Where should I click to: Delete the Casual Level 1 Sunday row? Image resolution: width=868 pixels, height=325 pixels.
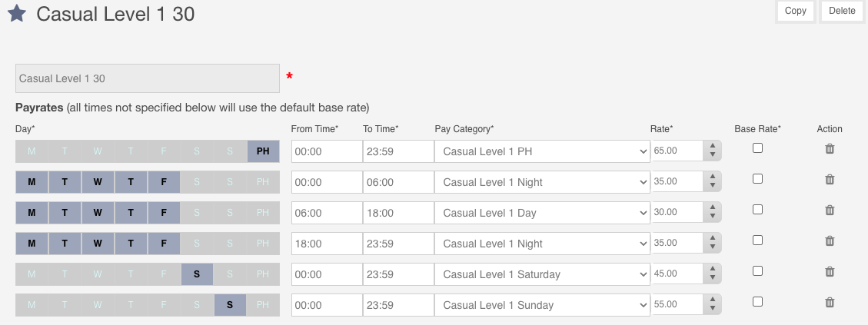[830, 302]
